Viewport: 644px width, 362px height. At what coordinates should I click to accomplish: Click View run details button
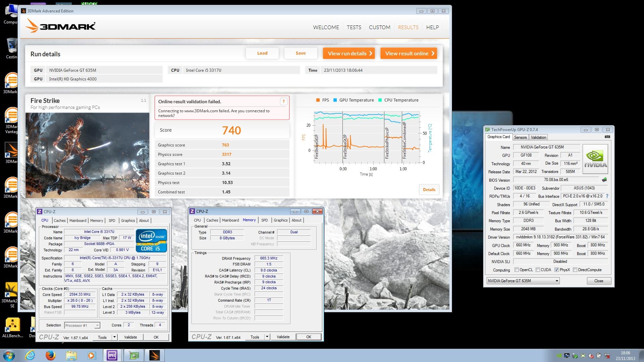click(x=349, y=53)
